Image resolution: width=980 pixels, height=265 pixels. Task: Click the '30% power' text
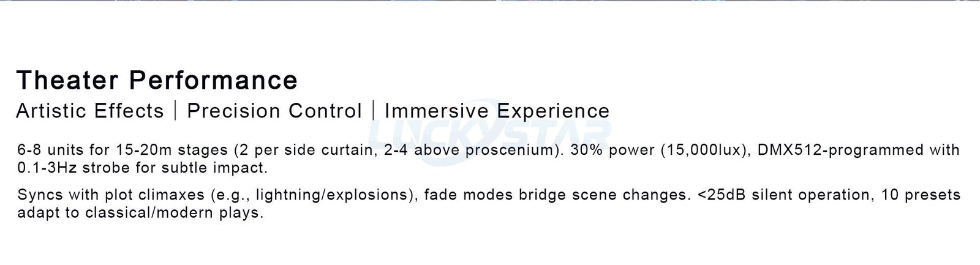[610, 150]
